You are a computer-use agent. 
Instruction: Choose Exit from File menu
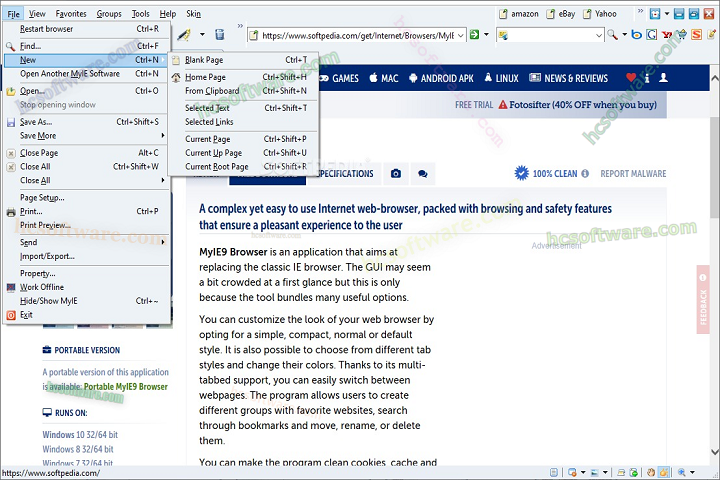(87, 315)
